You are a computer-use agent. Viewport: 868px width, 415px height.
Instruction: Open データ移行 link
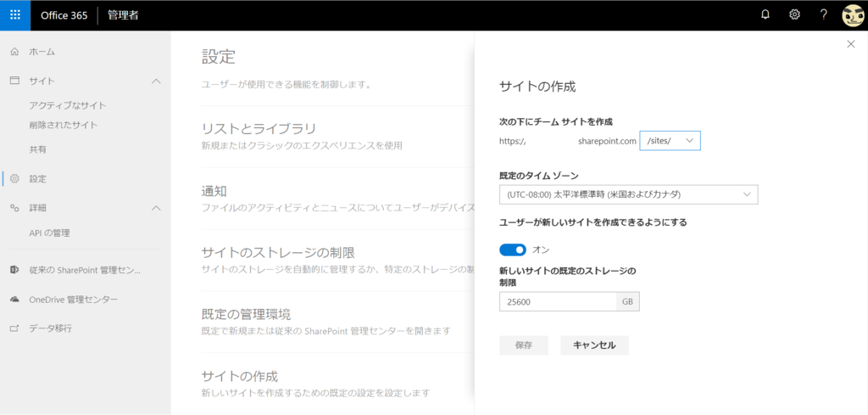[x=50, y=328]
